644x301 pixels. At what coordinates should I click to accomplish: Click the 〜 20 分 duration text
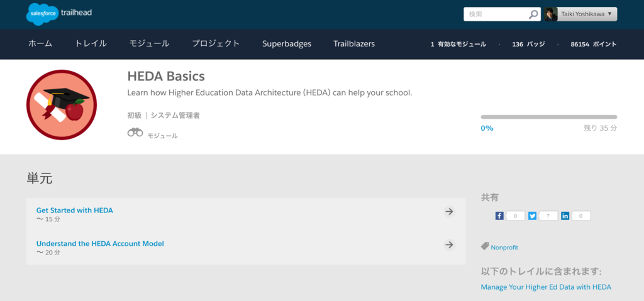click(48, 253)
